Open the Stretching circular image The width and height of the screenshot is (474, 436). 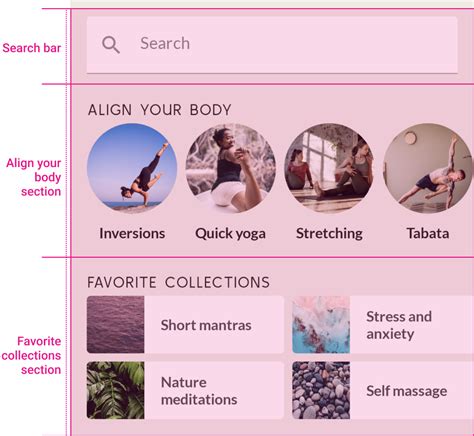[x=329, y=168]
